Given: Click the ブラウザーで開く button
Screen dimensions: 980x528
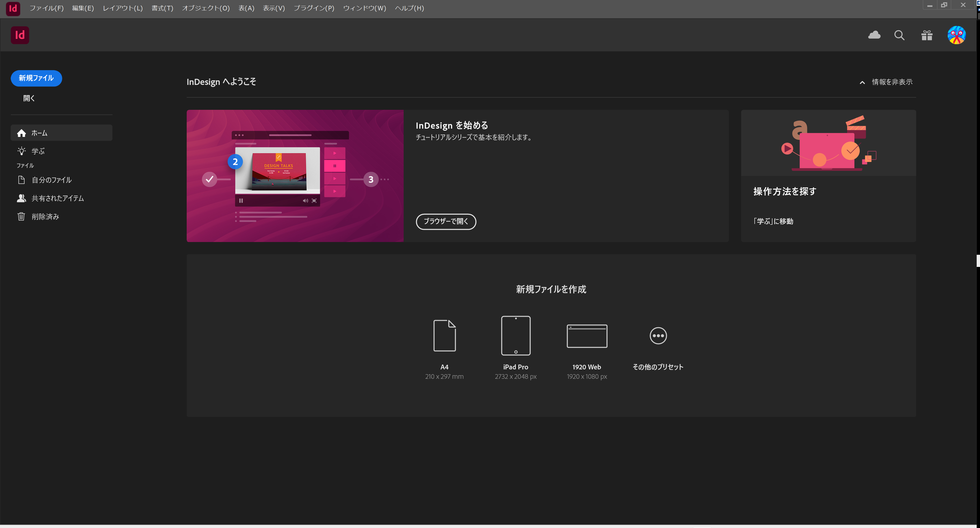Looking at the screenshot, I should pyautogui.click(x=446, y=221).
